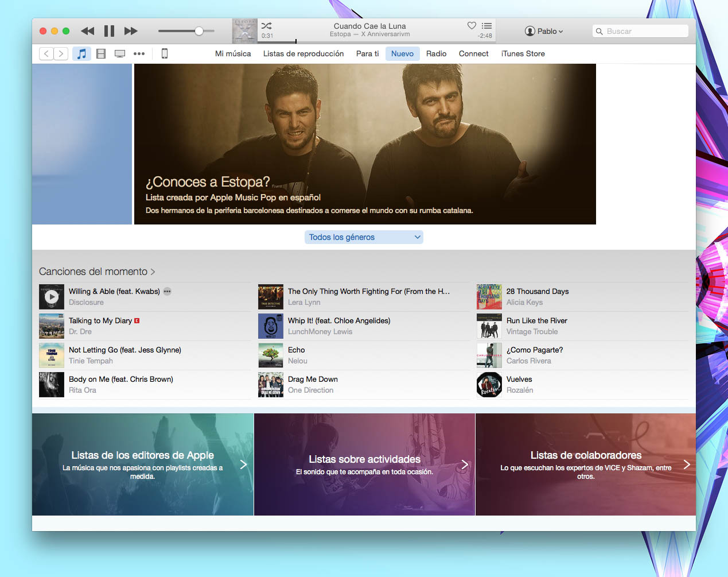Open the Pablo account menu
This screenshot has height=577, width=728.
click(x=544, y=31)
